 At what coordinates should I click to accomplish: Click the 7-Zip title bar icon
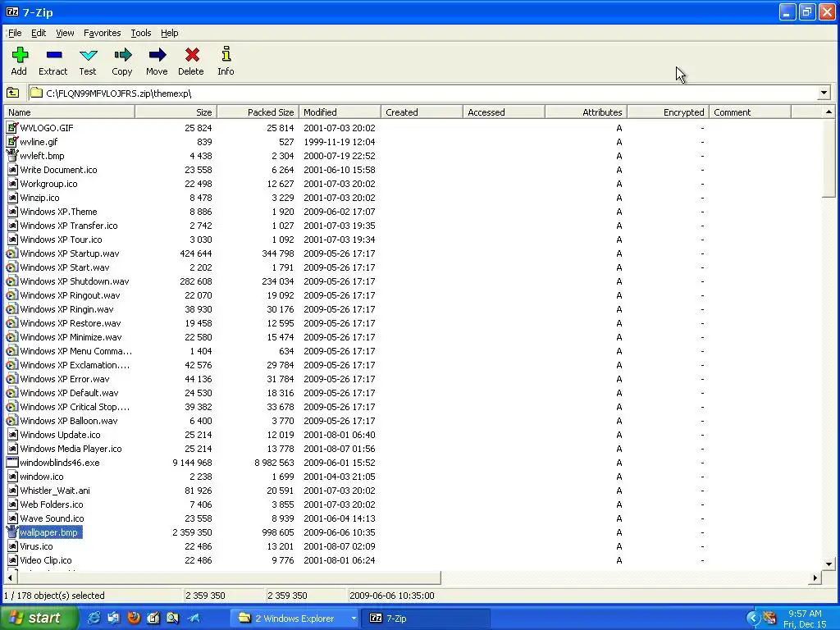pos(11,11)
